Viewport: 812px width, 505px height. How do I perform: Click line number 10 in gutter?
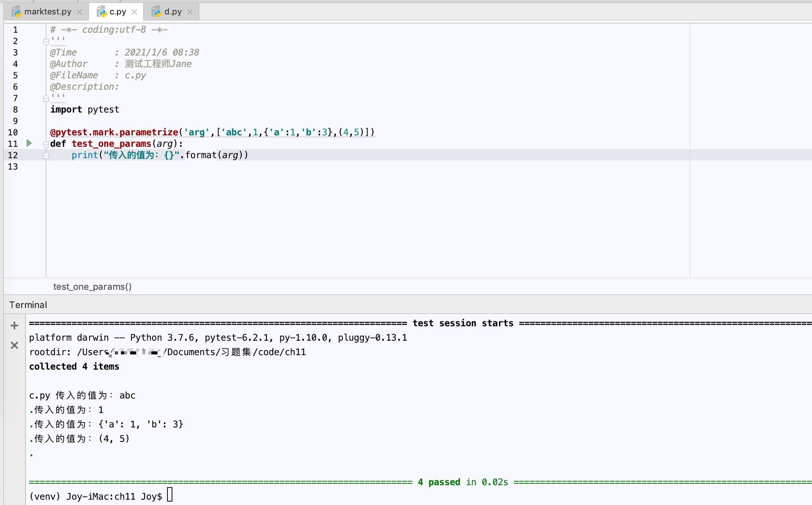coord(13,132)
